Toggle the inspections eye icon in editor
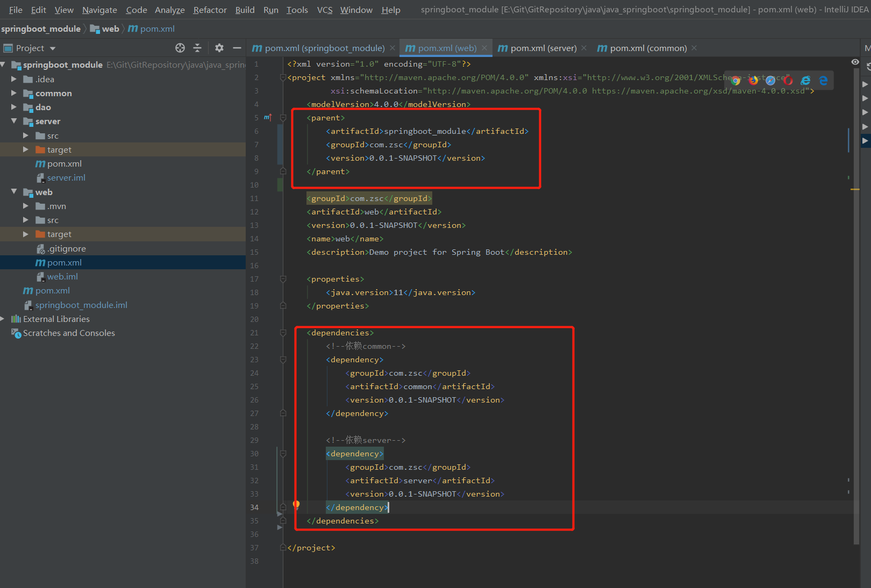The height and width of the screenshot is (588, 871). [855, 62]
